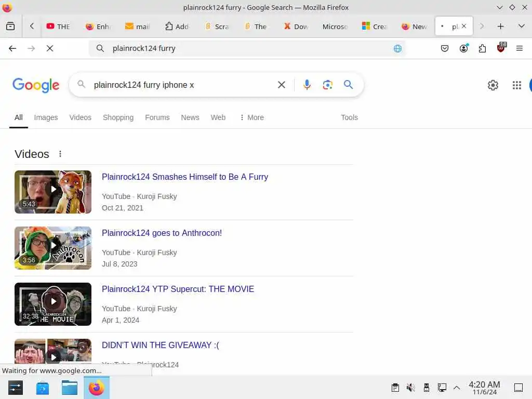This screenshot has width=532, height=399.
Task: Go back one page
Action: [12, 48]
